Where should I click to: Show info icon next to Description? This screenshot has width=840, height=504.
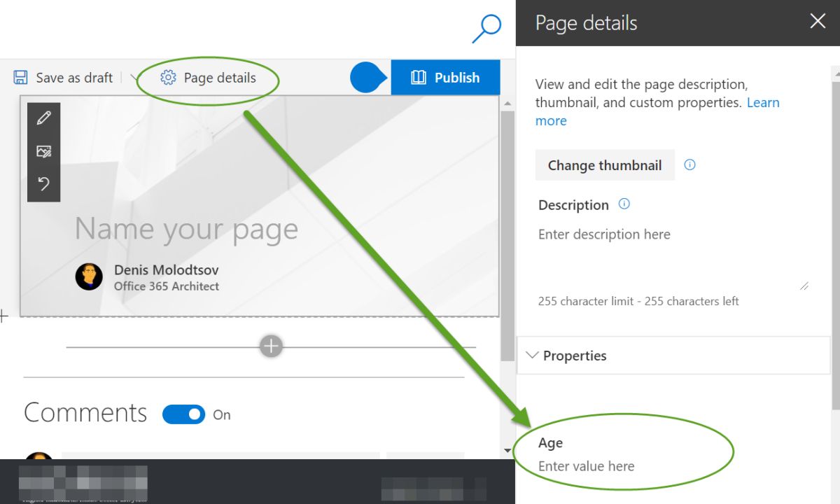coord(624,204)
